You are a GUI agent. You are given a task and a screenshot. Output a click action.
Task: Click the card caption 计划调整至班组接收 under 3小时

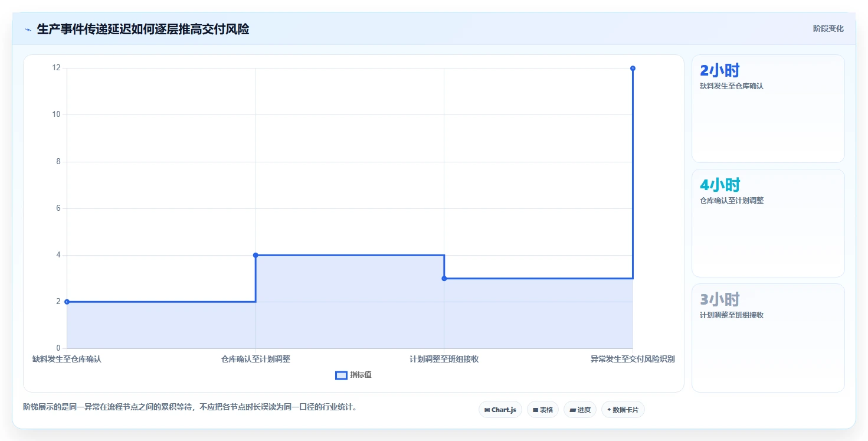(732, 315)
